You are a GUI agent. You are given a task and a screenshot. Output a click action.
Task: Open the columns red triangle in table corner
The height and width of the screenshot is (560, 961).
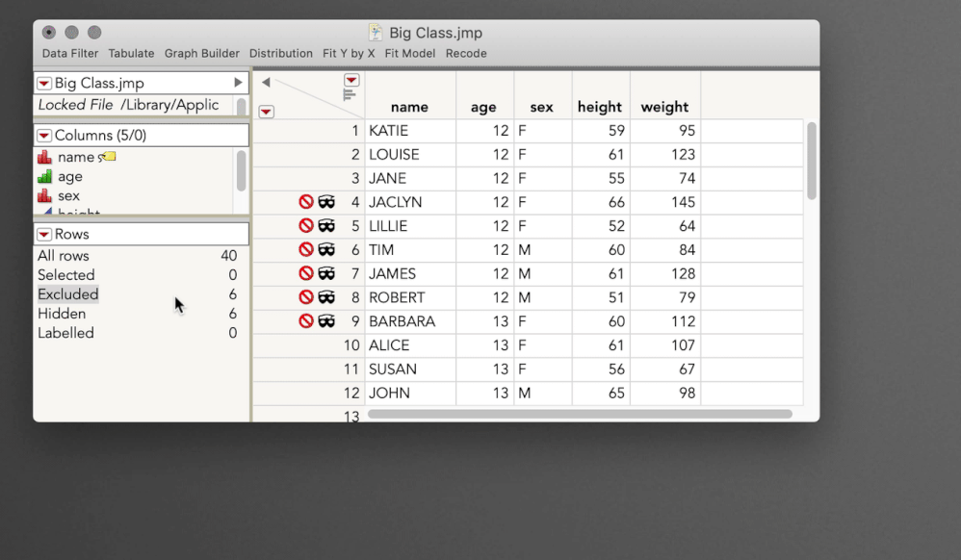351,80
